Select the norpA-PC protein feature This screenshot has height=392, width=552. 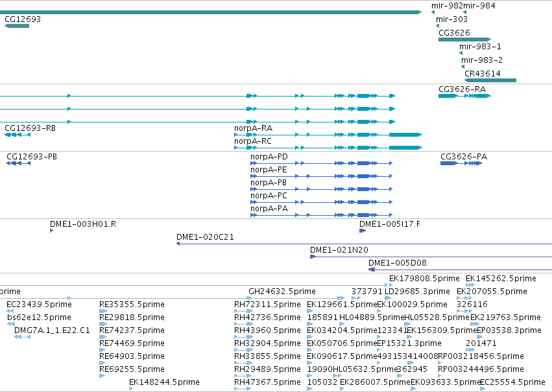pos(322,203)
